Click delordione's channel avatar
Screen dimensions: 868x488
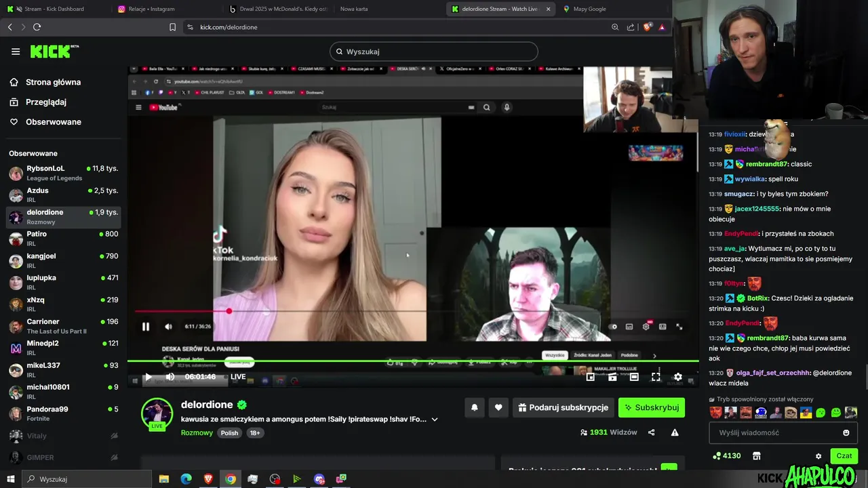pyautogui.click(x=157, y=413)
